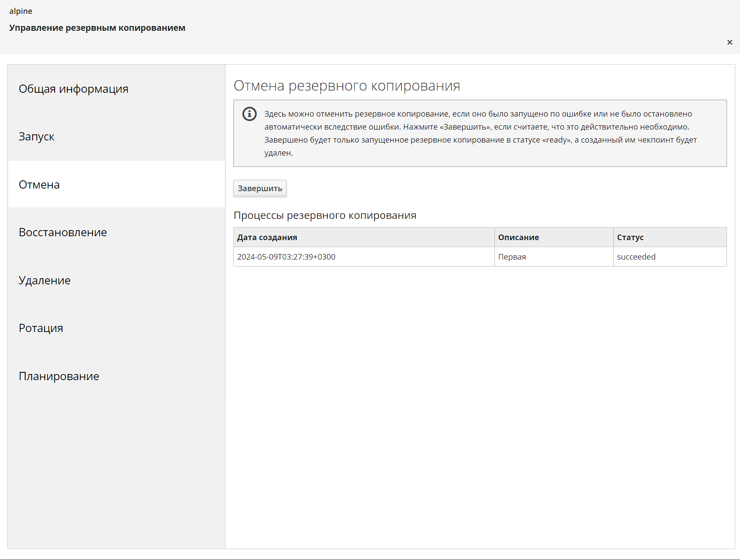The height and width of the screenshot is (560, 740).
Task: Close the backup management dialog
Action: 730,42
